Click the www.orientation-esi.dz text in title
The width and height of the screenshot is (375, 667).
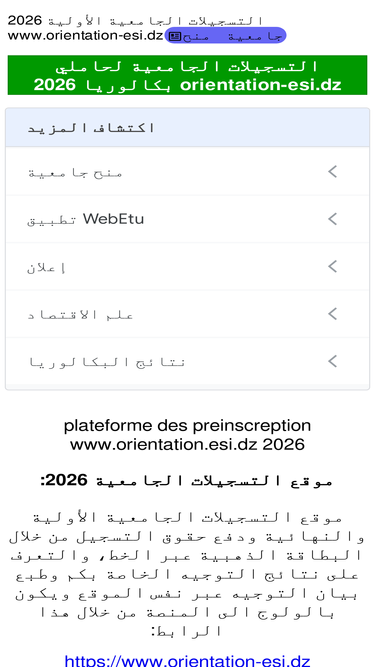pyautogui.click(x=85, y=36)
